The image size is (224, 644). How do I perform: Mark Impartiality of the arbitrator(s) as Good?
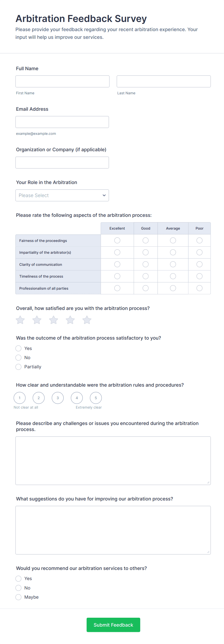click(x=145, y=253)
